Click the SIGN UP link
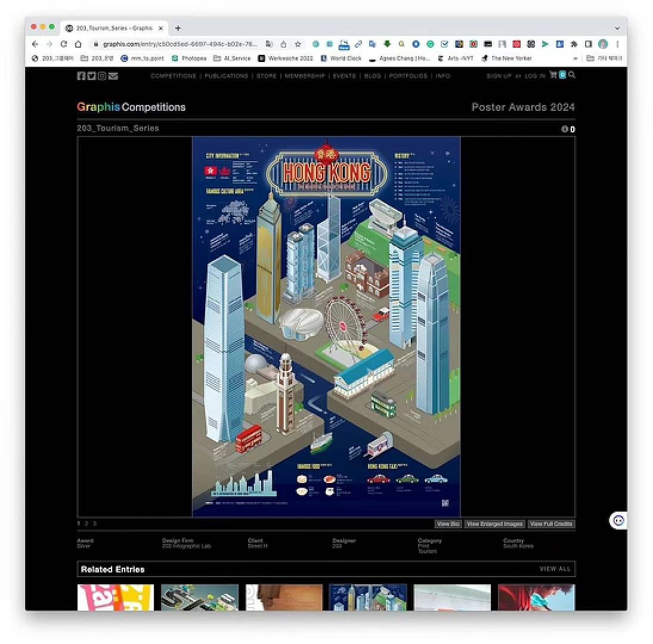Viewport: 653px width, 644px height. click(x=499, y=76)
